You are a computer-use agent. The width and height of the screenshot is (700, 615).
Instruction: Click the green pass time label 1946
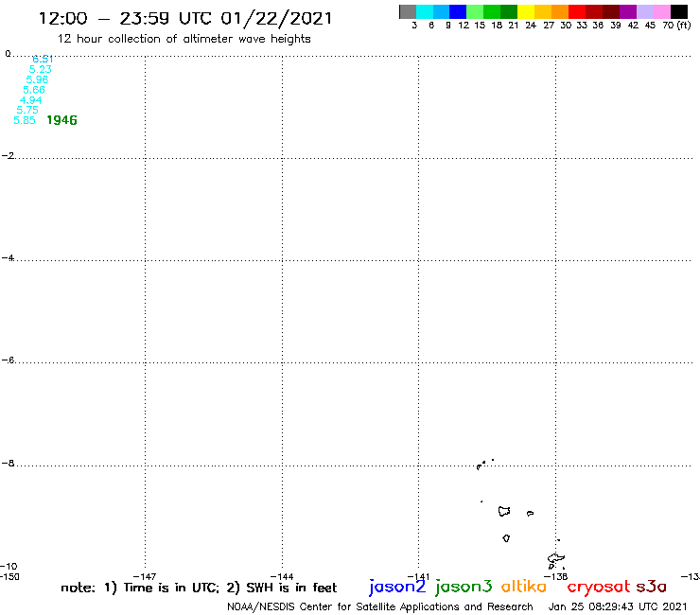61,120
